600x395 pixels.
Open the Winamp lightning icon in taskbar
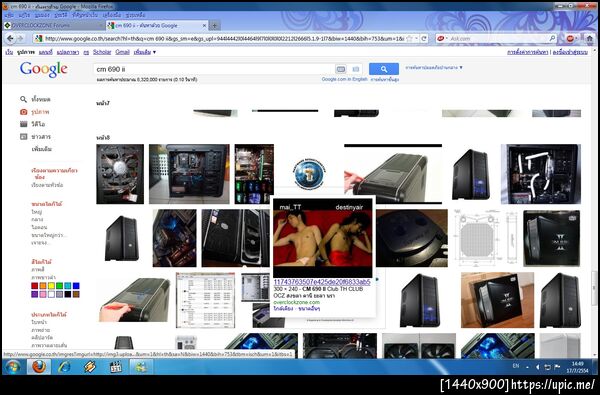(x=90, y=367)
